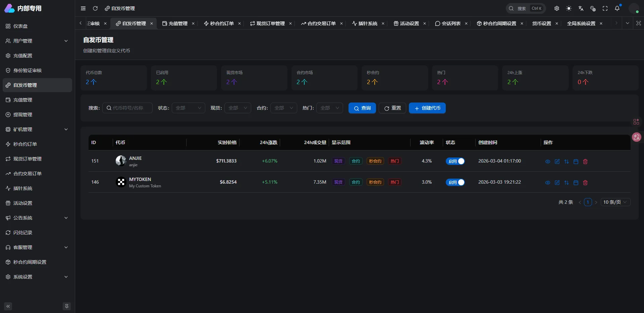Screen dimensions: 644x313
Task: Click the edit icon for MYTOKEN row
Action: (557, 183)
